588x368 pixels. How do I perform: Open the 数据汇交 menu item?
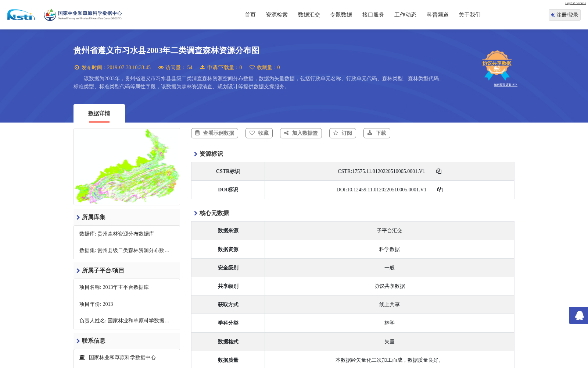[309, 15]
